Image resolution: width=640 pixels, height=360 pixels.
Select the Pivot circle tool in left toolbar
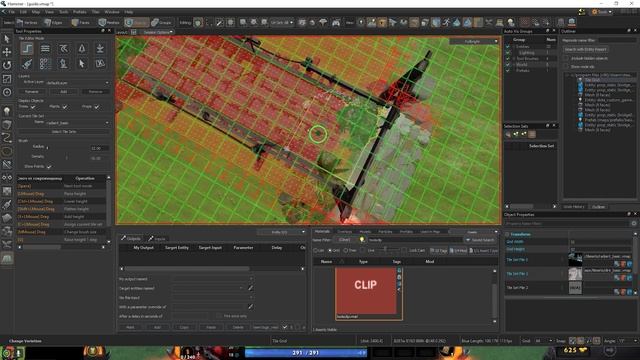[x=7, y=92]
